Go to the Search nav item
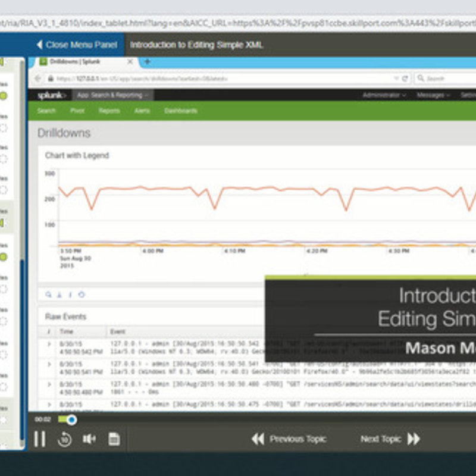The image size is (476, 476). (46, 111)
